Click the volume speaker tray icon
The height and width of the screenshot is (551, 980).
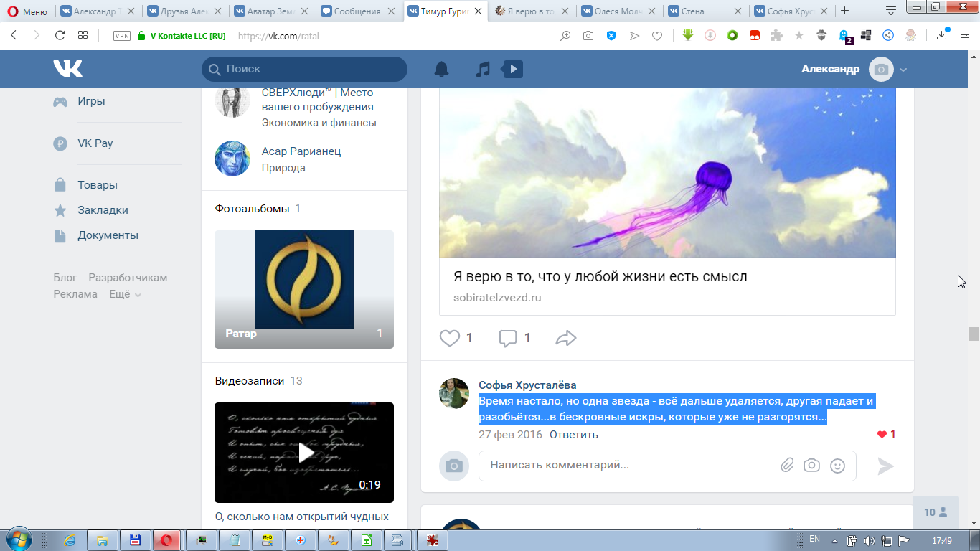(x=870, y=540)
